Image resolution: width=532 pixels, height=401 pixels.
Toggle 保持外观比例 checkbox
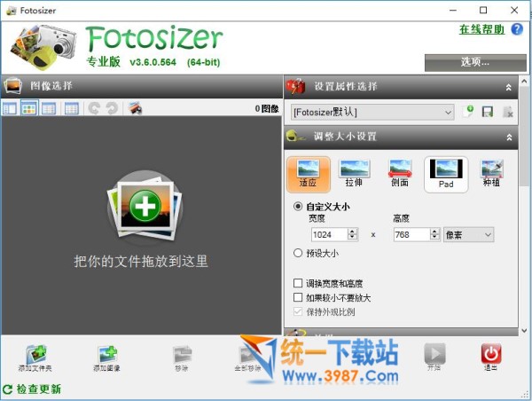(298, 311)
